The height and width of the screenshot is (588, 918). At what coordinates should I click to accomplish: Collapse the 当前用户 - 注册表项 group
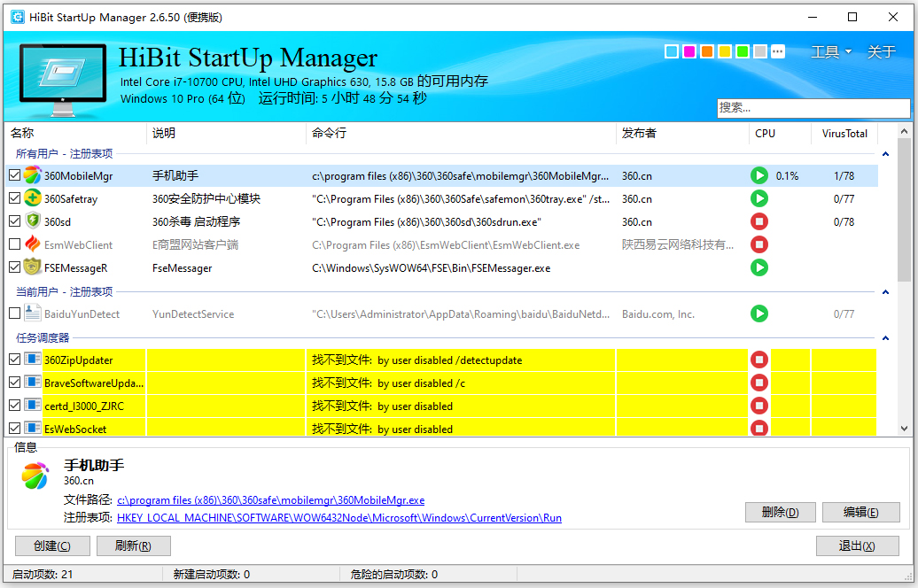[885, 292]
